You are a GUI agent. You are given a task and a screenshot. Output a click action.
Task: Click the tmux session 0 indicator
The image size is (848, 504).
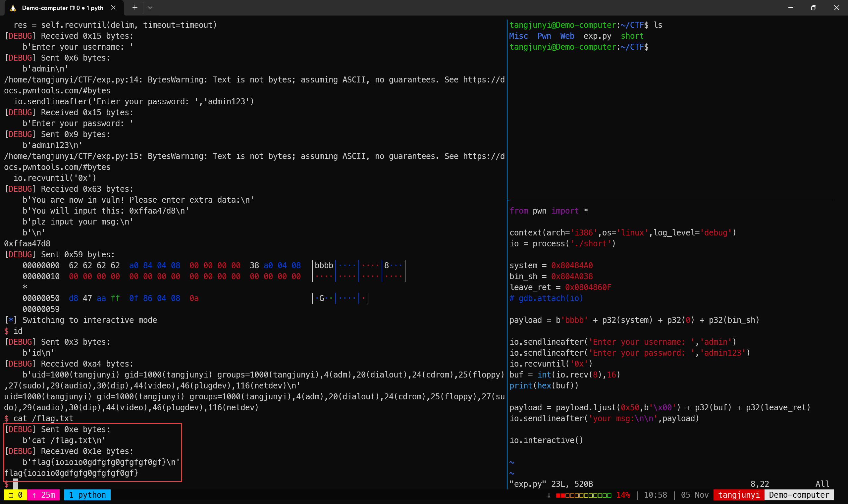(16, 495)
